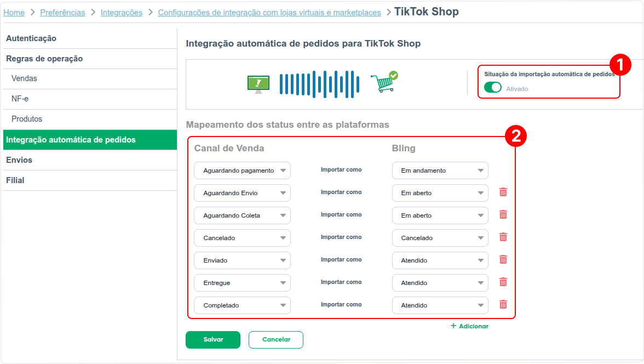Open the Em andamento Bling dropdown
This screenshot has width=644, height=364.
440,170
